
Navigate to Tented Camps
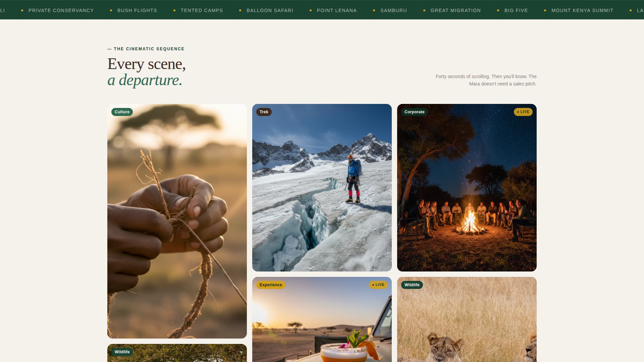(201, 10)
